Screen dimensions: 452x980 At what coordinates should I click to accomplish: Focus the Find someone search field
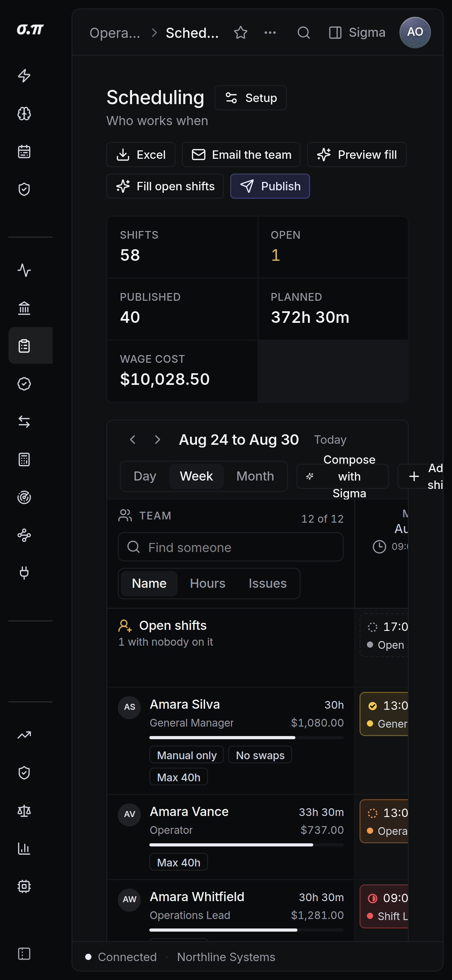pyautogui.click(x=231, y=547)
